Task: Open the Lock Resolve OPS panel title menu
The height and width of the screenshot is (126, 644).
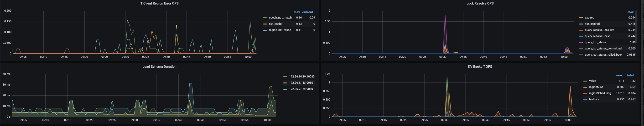Action: [480, 4]
